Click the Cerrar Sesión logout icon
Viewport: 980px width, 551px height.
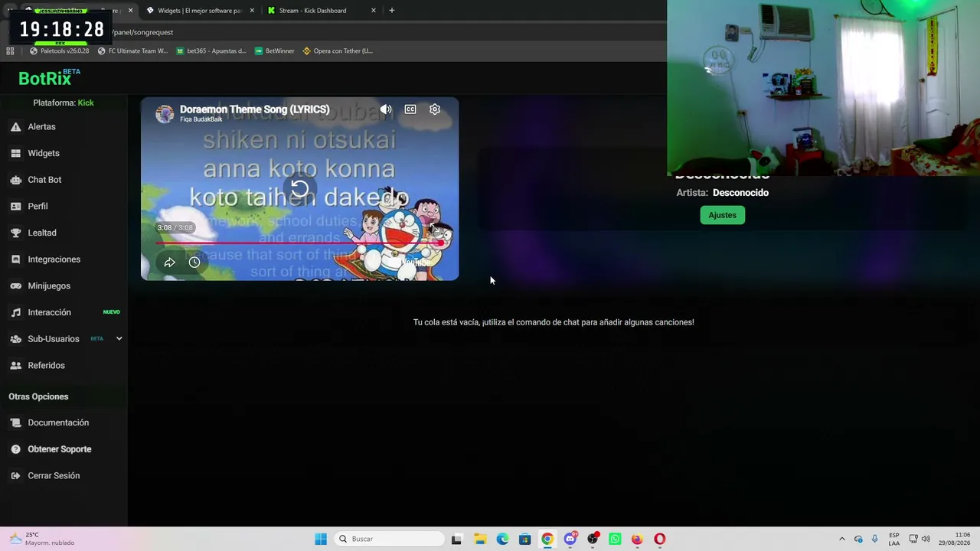[x=15, y=475]
